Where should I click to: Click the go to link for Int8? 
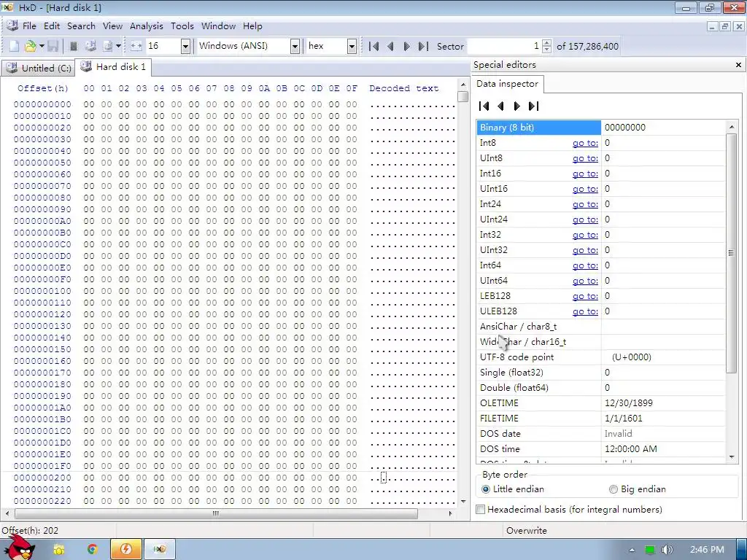[585, 143]
